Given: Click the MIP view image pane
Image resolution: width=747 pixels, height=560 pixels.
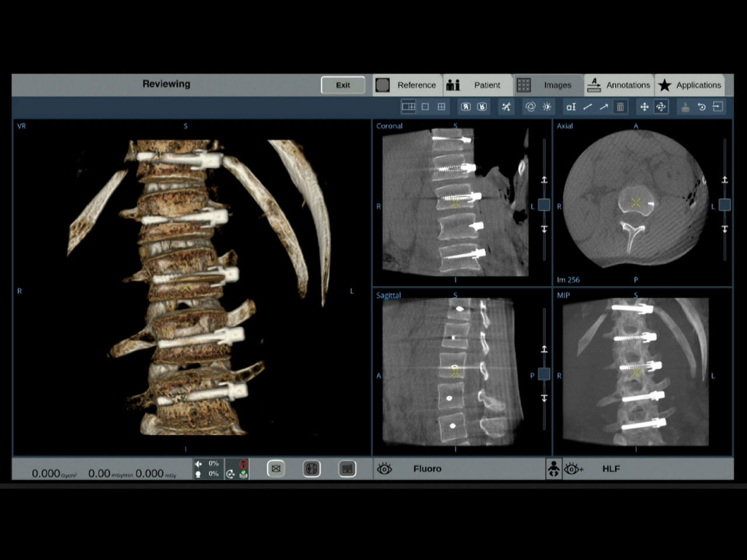Looking at the screenshot, I should [x=636, y=372].
